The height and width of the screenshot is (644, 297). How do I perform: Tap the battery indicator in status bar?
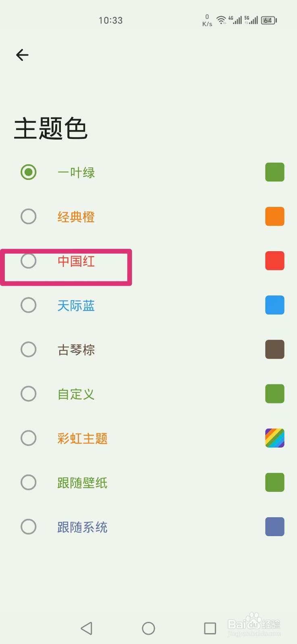269,20
